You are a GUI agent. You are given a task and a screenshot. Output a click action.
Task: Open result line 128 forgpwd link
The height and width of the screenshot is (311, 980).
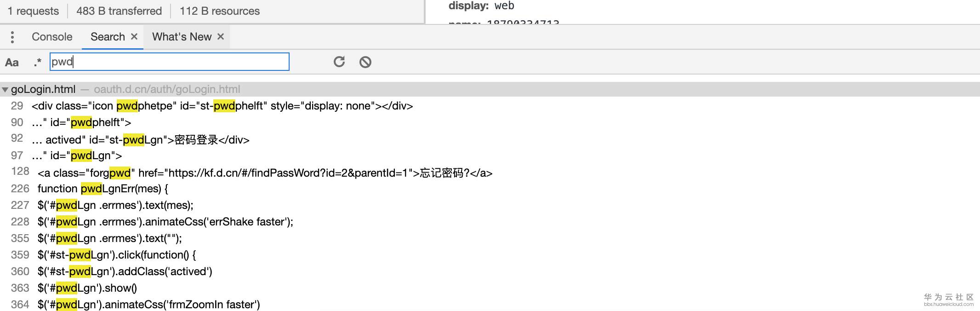coord(265,173)
